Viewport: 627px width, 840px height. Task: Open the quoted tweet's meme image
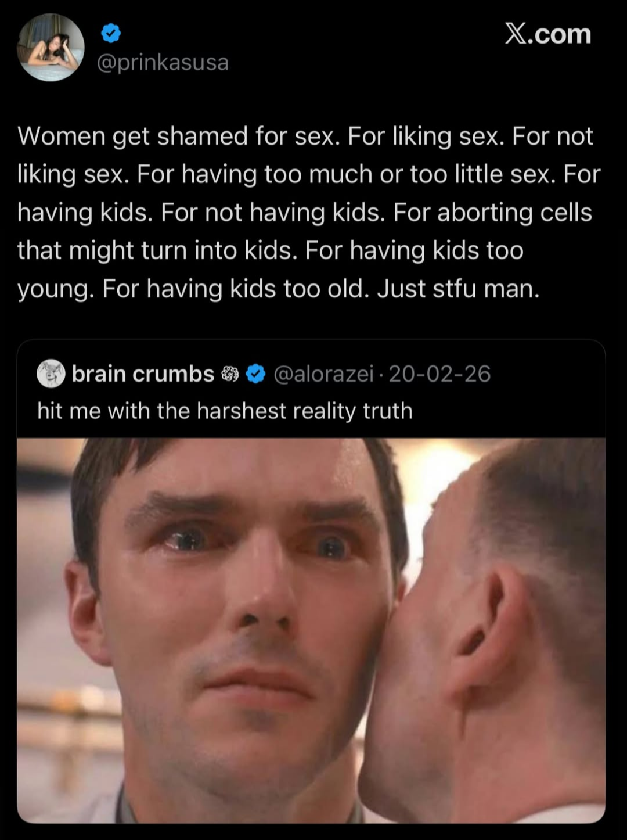311,630
